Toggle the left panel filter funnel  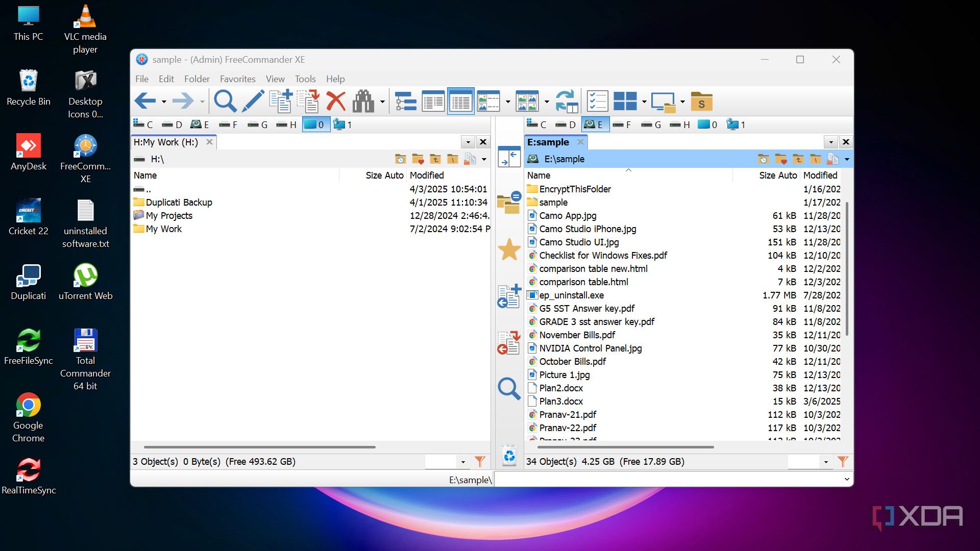(x=480, y=462)
